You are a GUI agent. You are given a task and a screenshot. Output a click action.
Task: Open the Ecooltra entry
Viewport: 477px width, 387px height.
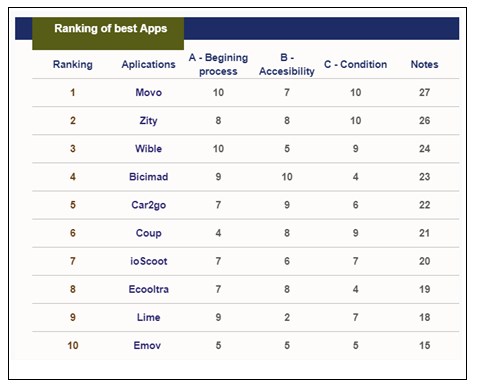(x=148, y=289)
